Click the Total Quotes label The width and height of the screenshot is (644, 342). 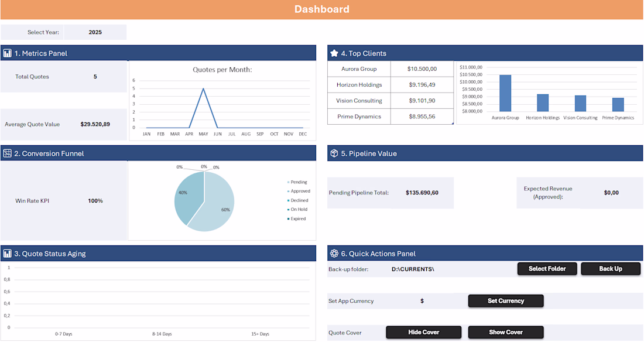tap(32, 77)
